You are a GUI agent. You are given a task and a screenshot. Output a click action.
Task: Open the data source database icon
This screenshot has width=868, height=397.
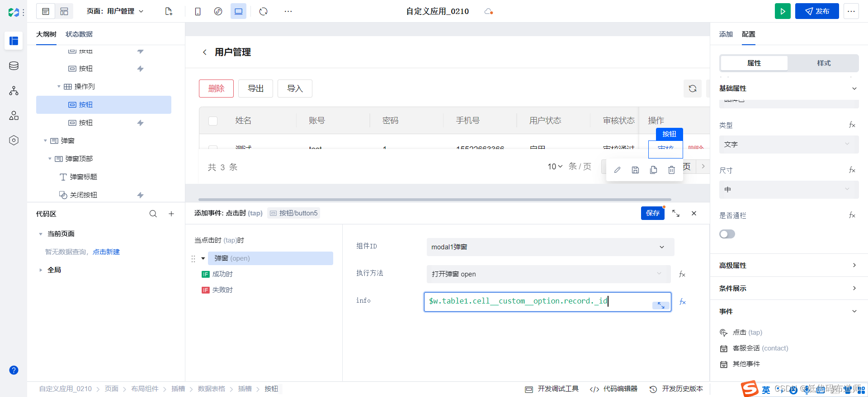tap(14, 66)
